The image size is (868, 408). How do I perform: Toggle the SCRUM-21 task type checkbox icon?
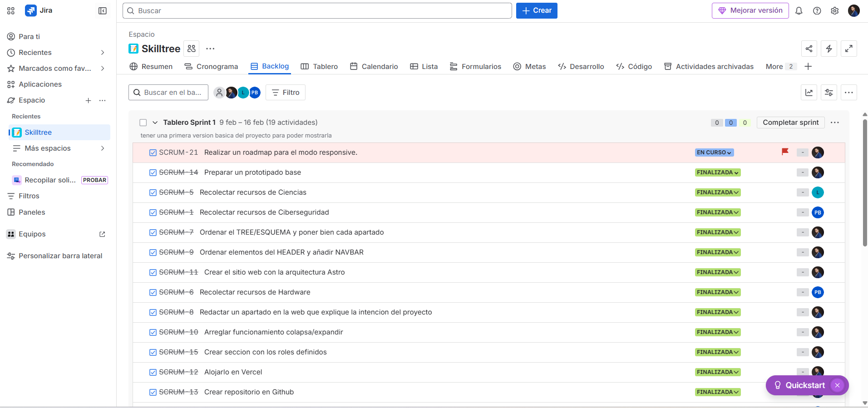click(x=153, y=152)
